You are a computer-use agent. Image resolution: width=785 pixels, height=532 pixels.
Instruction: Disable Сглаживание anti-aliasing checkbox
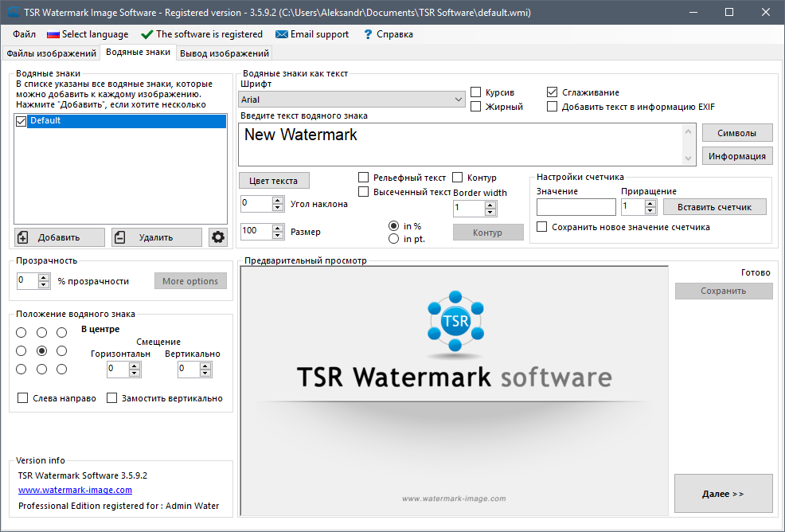coord(553,92)
